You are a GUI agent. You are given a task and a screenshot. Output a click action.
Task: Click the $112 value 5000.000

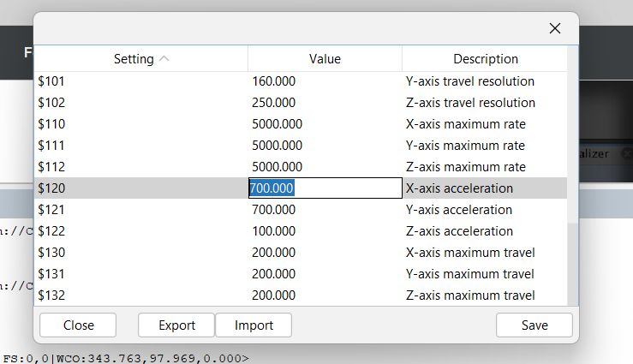point(277,167)
